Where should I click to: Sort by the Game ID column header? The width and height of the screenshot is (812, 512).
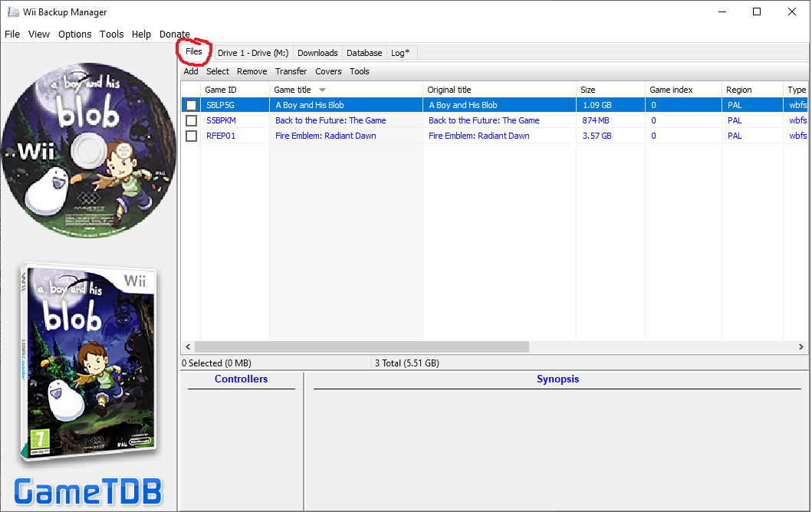pyautogui.click(x=235, y=90)
